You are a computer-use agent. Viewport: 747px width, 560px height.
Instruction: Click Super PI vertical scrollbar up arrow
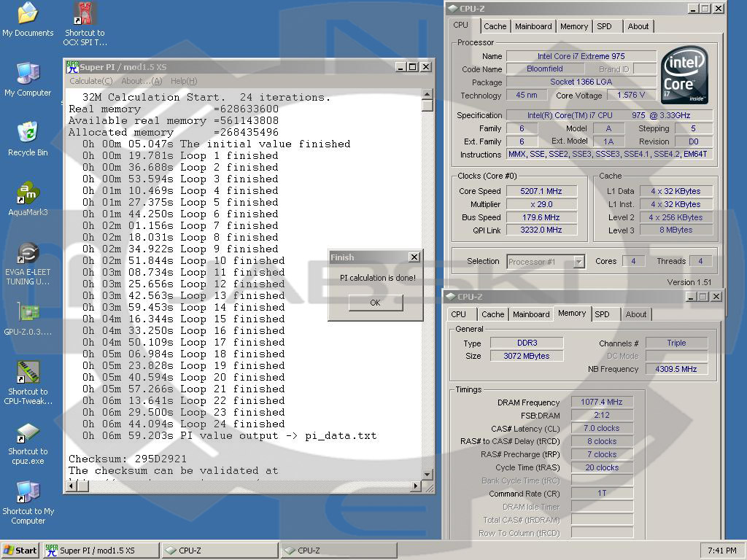pos(427,94)
